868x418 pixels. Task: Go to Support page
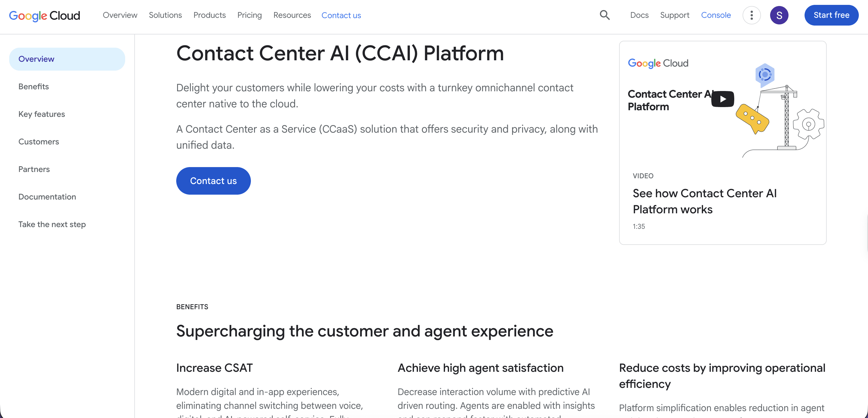tap(675, 15)
